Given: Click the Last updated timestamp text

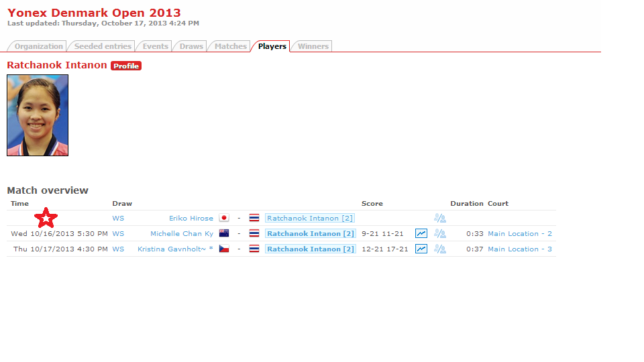Looking at the screenshot, I should [103, 23].
